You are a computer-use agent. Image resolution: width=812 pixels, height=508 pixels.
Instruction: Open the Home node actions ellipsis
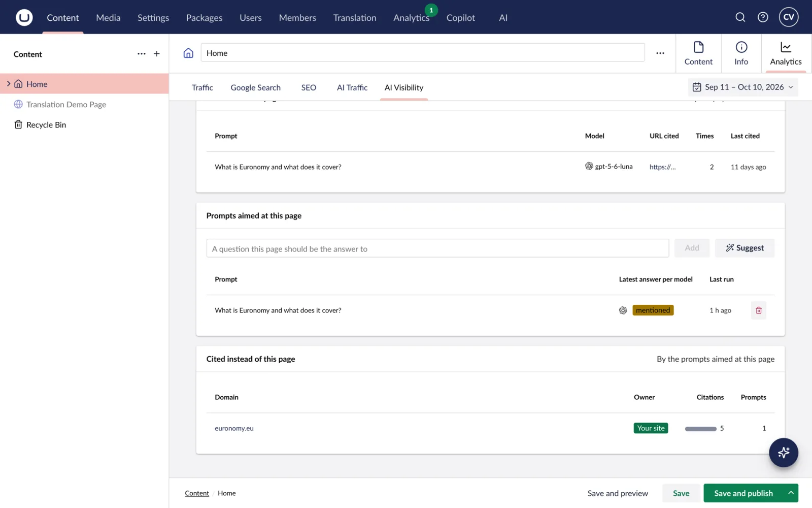660,53
